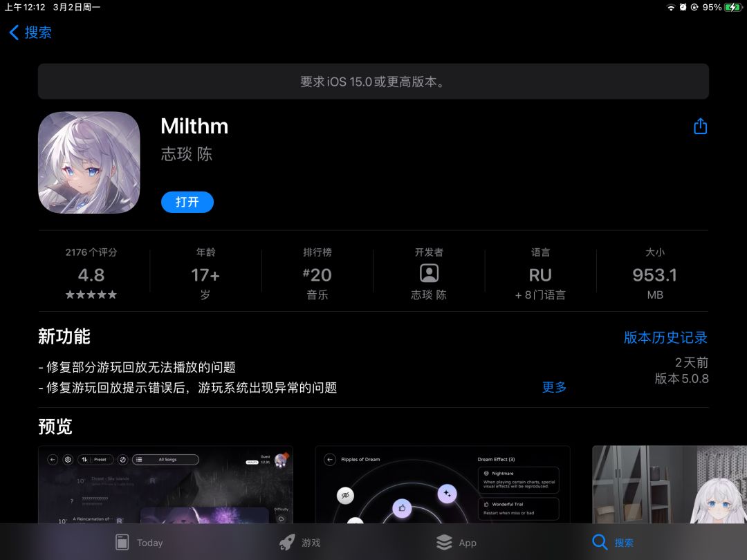Tap the 版本 5.0.8 text
Viewport: 747px width, 560px height.
coord(681,379)
